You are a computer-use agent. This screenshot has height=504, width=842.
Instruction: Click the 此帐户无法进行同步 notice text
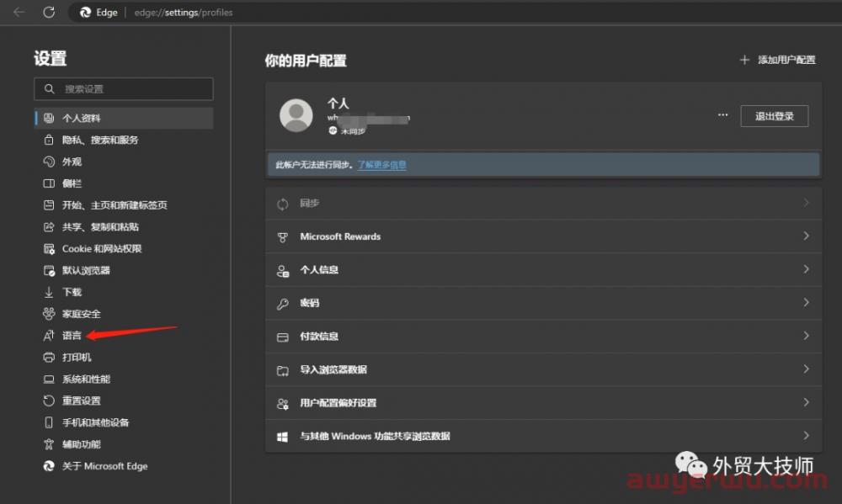[x=314, y=165]
